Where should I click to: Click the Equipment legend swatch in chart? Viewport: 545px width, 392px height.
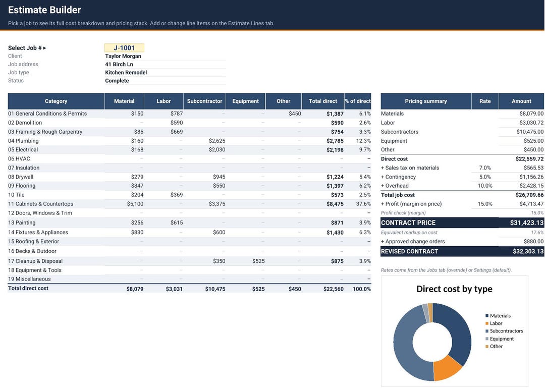tap(487, 339)
